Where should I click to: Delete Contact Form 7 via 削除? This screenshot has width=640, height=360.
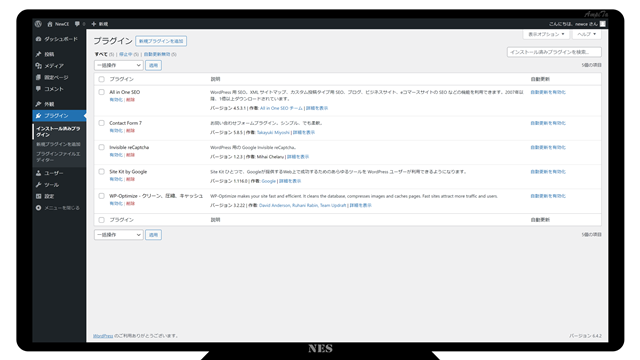coord(130,131)
